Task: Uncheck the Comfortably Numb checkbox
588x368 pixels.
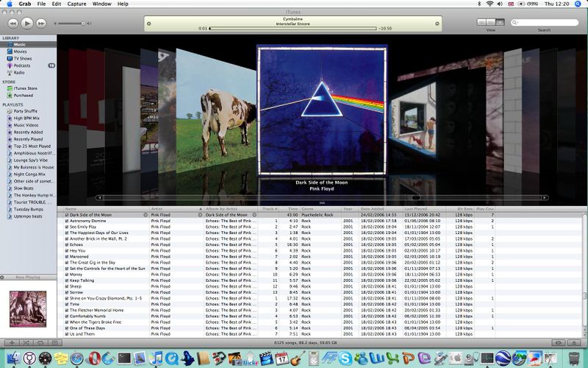Action: (67, 316)
